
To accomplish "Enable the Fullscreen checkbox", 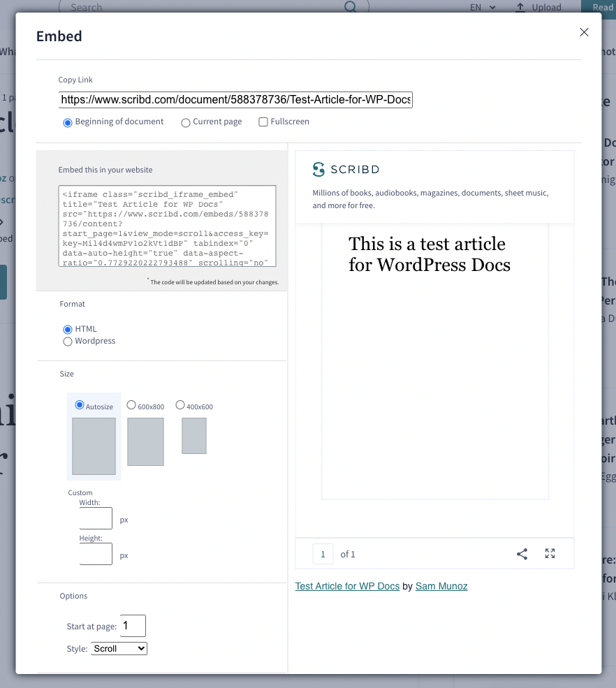I will [263, 122].
